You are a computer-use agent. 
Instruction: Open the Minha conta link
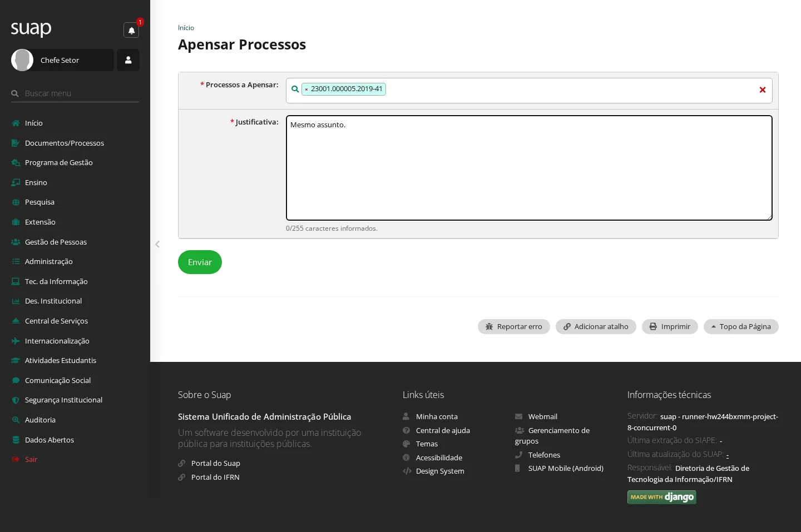coord(437,416)
